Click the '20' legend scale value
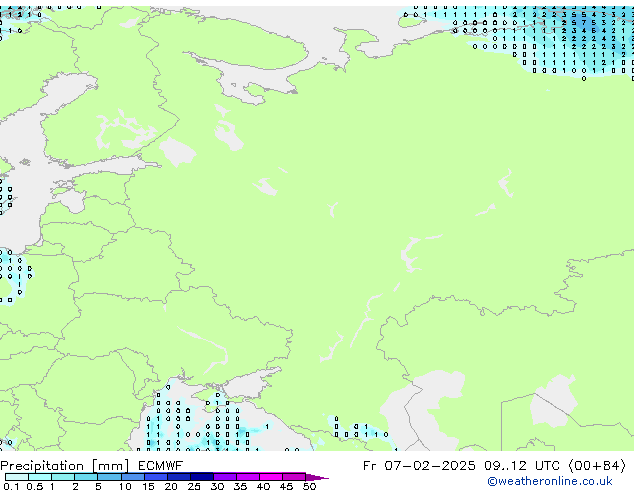The height and width of the screenshot is (490, 634). [x=171, y=486]
